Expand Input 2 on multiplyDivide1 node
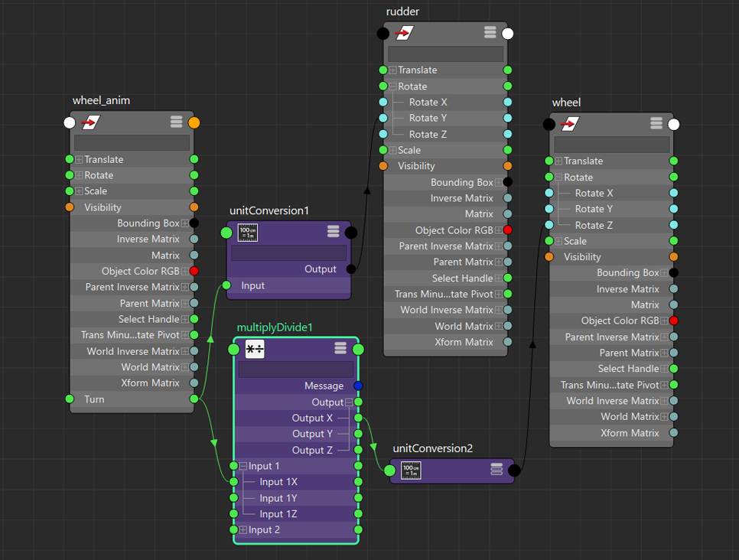This screenshot has height=560, width=739. [243, 530]
